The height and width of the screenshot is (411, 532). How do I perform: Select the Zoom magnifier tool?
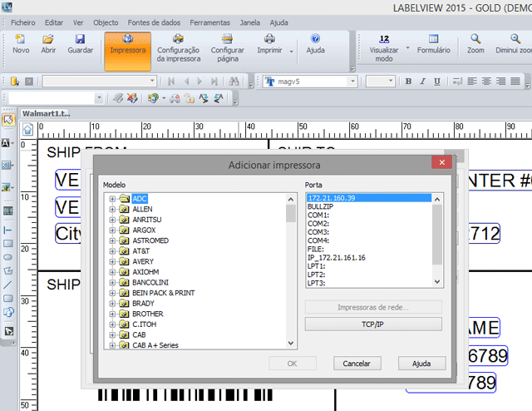[475, 39]
